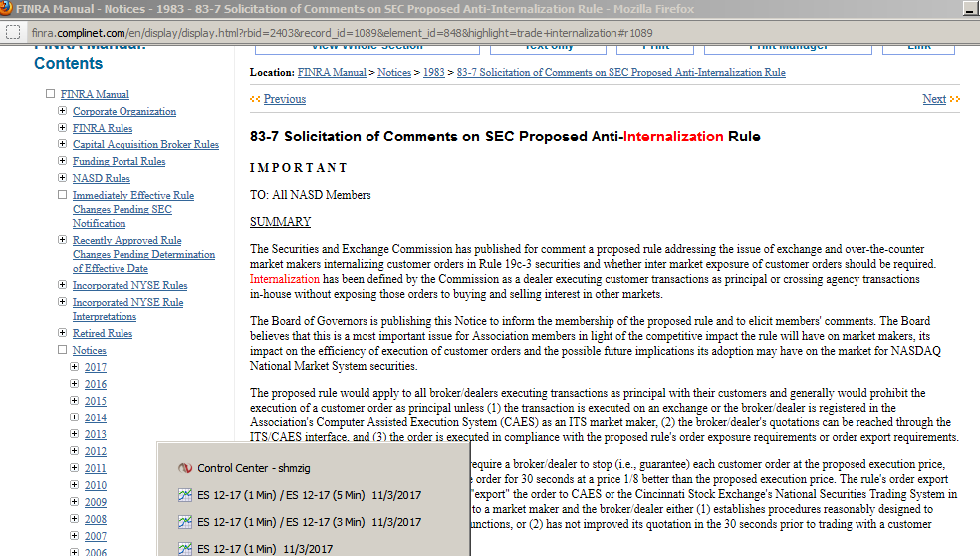
Task: Expand the 2008 notices year
Action: (x=74, y=518)
